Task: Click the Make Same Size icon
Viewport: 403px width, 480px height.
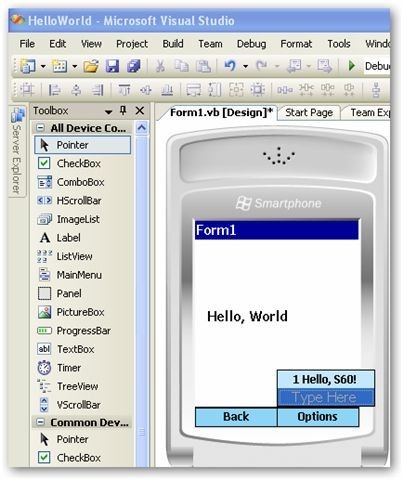Action: tap(236, 90)
